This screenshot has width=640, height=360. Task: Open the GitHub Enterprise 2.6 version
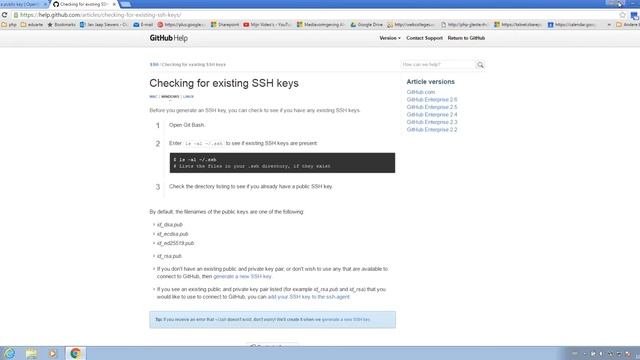click(432, 100)
